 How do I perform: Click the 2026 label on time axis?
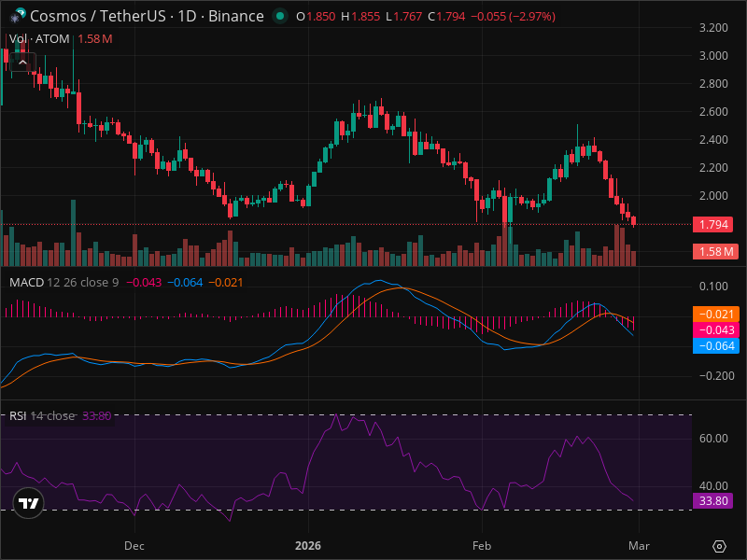[308, 546]
